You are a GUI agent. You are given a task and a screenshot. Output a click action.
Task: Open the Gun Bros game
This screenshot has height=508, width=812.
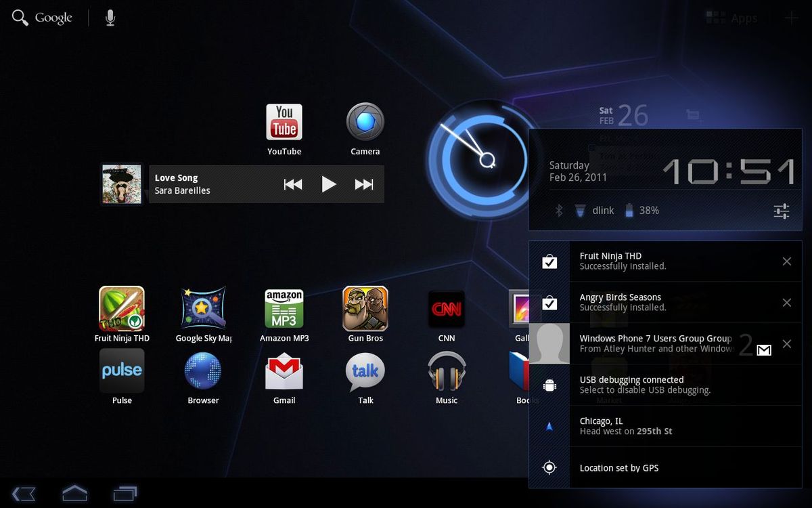365,308
